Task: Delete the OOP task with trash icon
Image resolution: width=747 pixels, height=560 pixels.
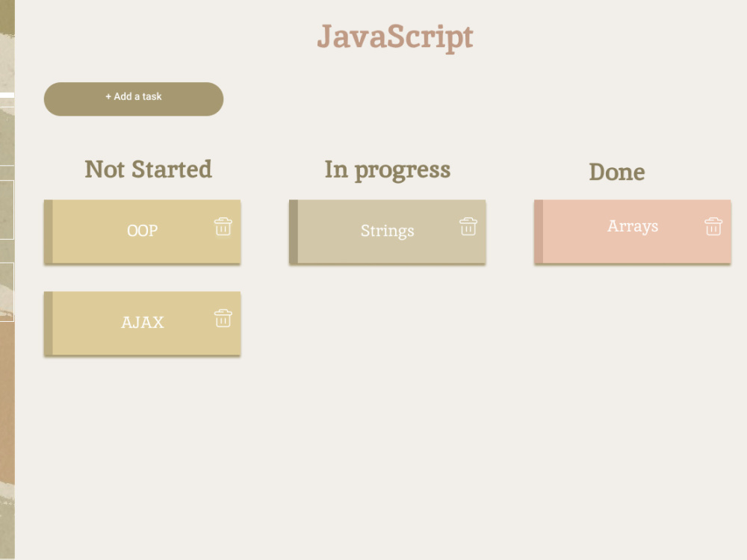Action: (x=223, y=227)
